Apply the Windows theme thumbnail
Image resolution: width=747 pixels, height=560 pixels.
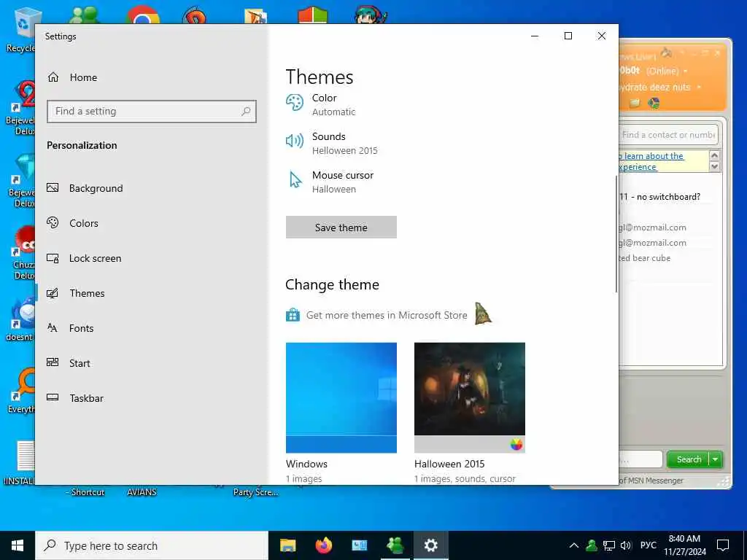[341, 397]
